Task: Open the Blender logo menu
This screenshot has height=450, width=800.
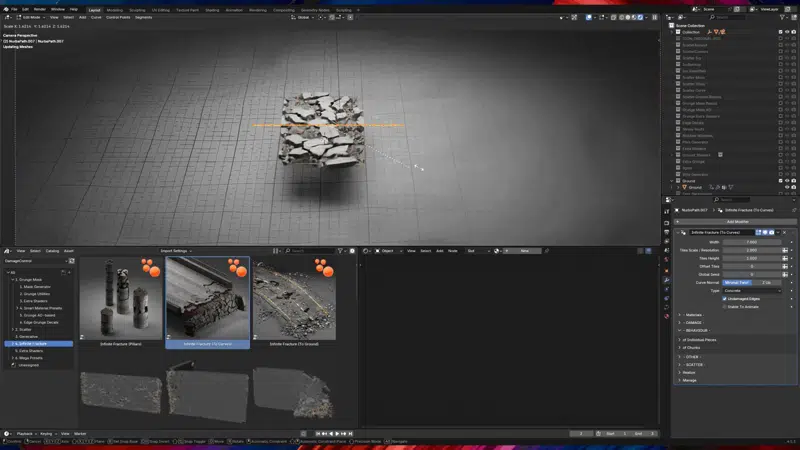Action: [x=6, y=9]
